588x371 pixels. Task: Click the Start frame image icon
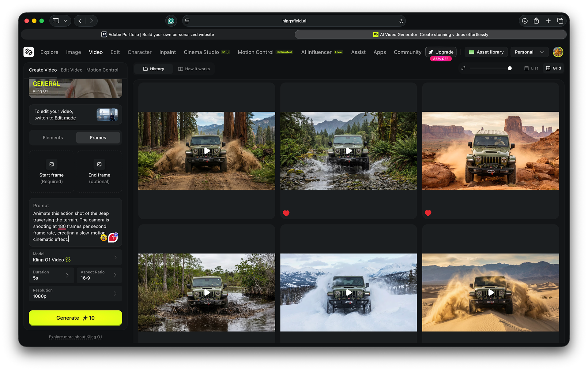51,165
